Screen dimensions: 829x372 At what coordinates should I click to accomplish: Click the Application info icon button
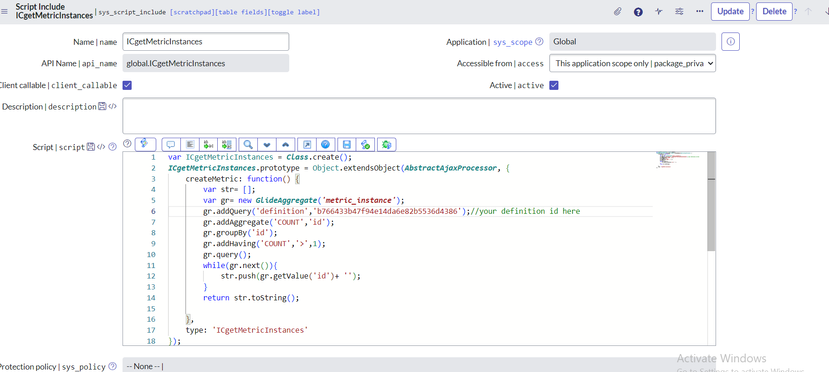tap(731, 42)
